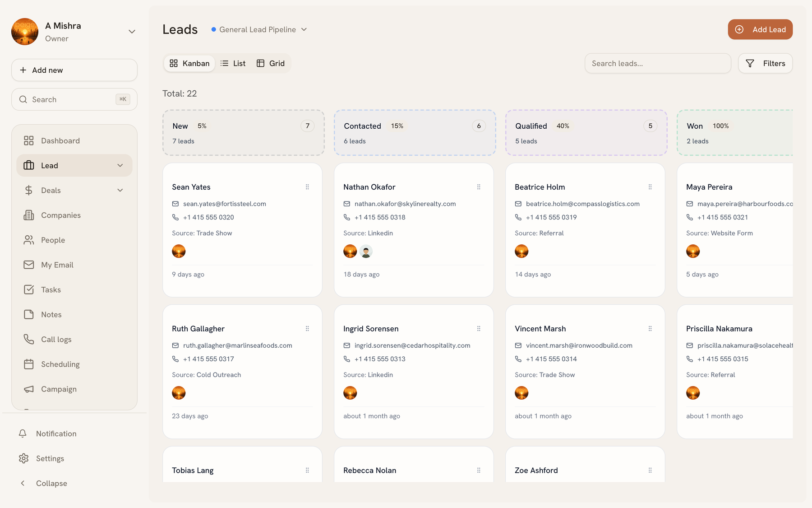Open Campaign megaphone icon
Screen dimensions: 812x508
point(29,389)
